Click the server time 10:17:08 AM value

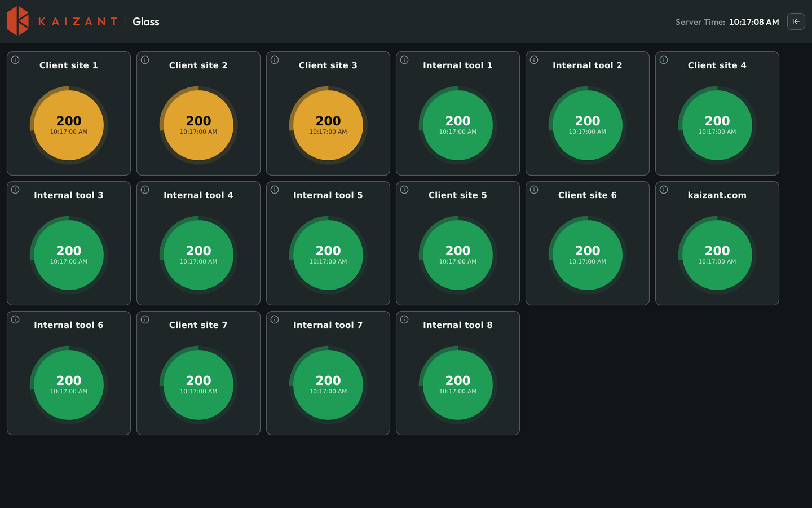754,22
